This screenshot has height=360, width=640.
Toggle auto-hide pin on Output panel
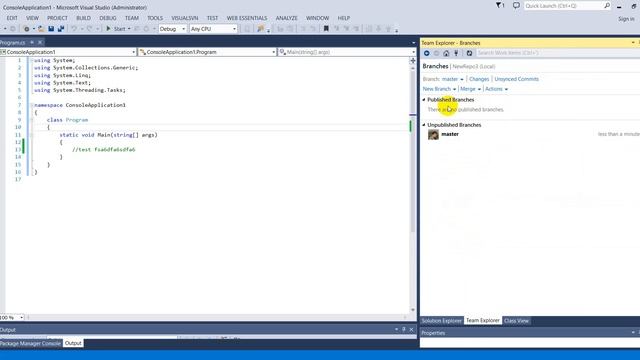[x=404, y=329]
